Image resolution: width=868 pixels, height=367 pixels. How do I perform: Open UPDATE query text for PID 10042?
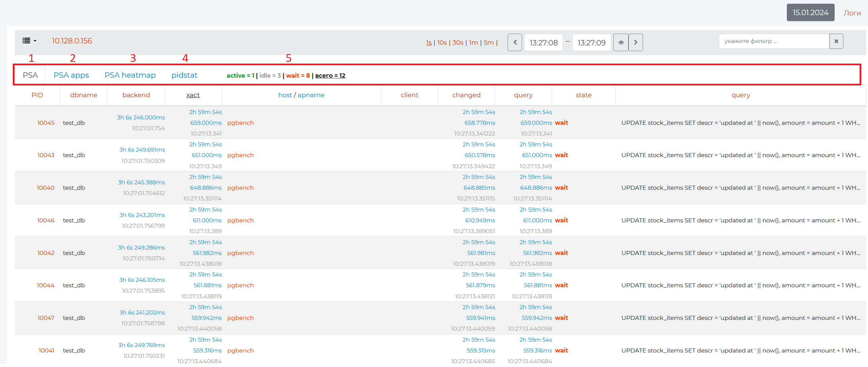coord(741,253)
